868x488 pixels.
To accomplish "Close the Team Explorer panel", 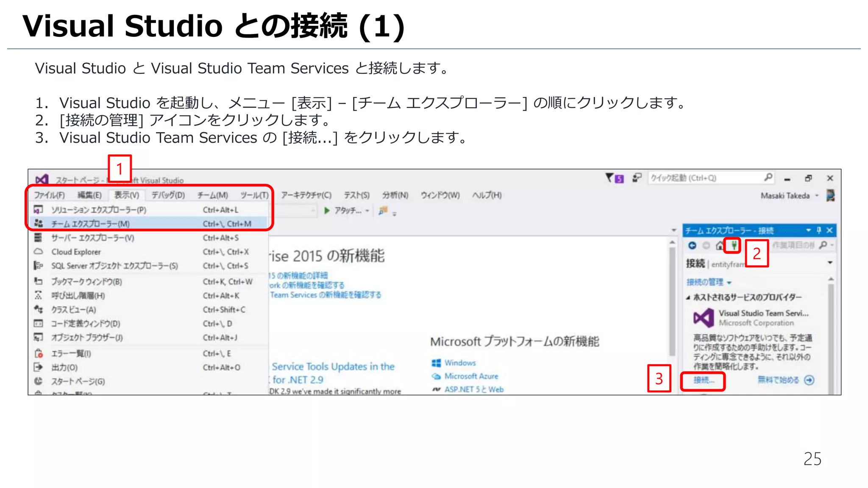I will (830, 230).
